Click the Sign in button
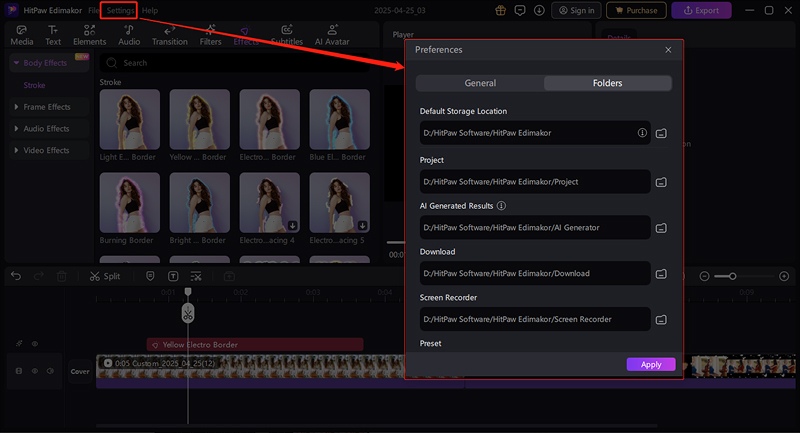The height and width of the screenshot is (433, 800). 577,10
